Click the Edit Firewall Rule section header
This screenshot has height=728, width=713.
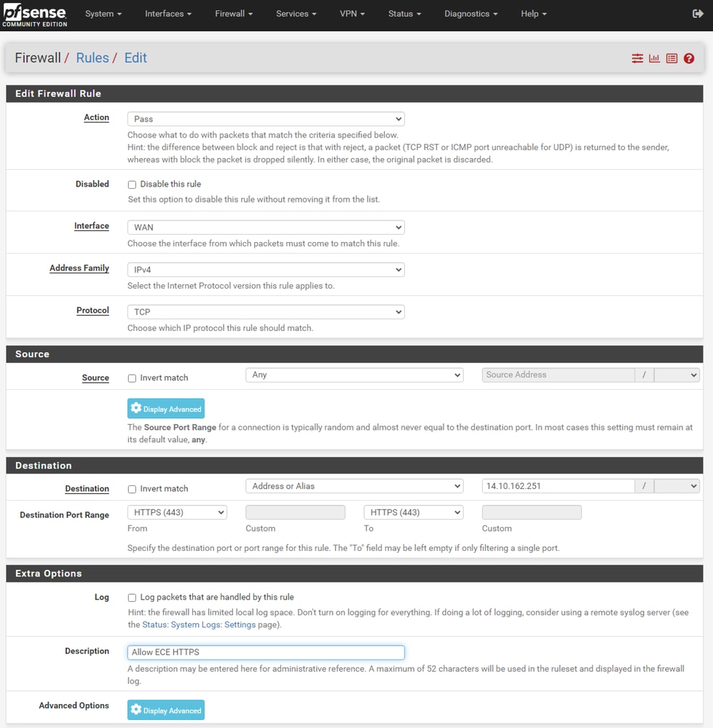[355, 93]
